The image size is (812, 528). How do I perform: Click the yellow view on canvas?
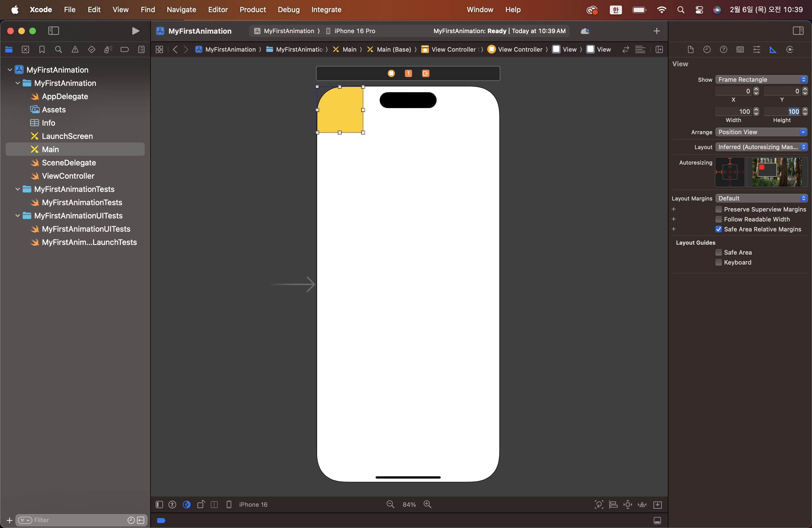point(340,110)
